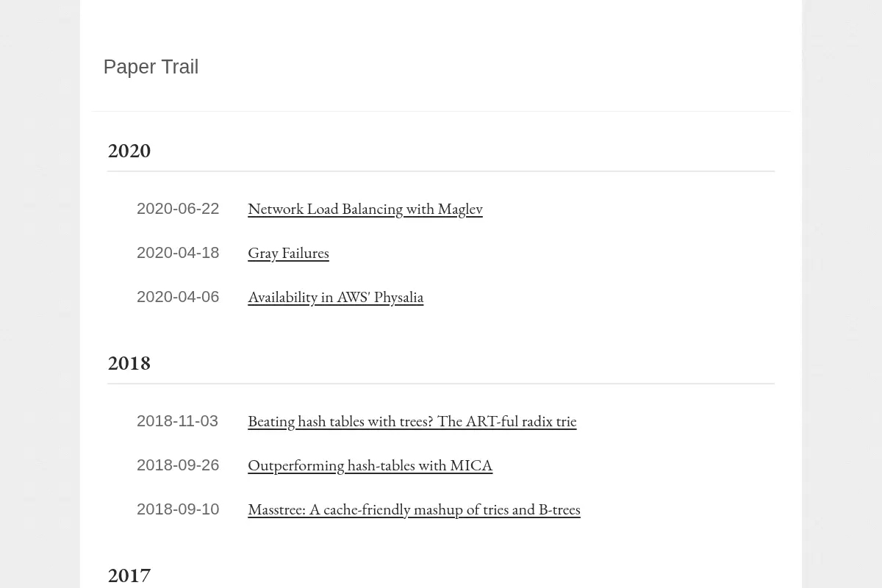Select the 2017 year heading
882x588 pixels.
tap(129, 576)
